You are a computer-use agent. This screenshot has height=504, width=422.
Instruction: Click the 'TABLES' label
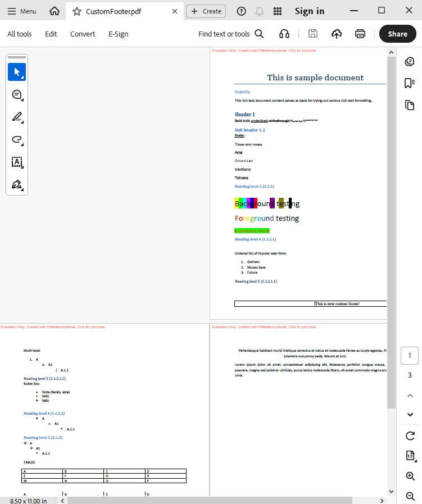(x=29, y=462)
